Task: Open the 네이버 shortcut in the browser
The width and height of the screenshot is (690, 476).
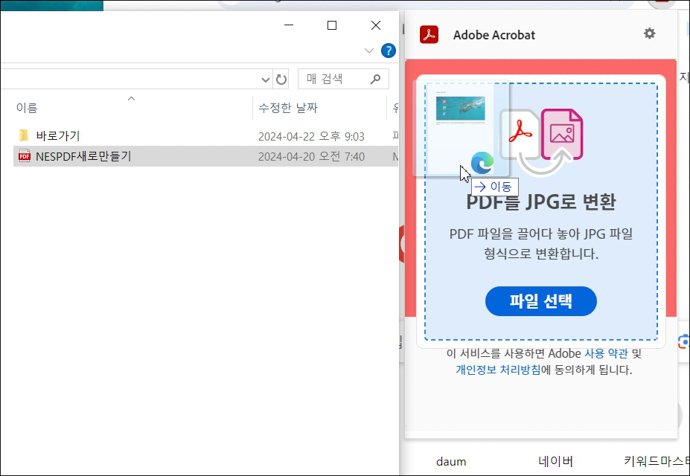Action: (x=556, y=461)
